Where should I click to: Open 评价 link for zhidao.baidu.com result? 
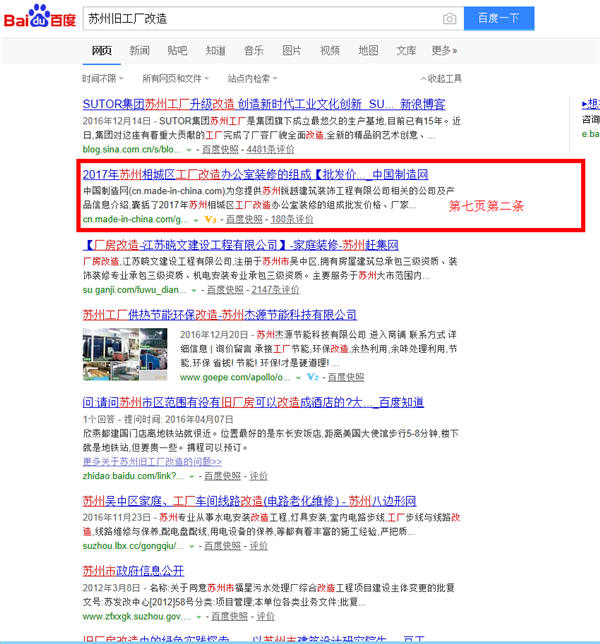click(x=258, y=476)
